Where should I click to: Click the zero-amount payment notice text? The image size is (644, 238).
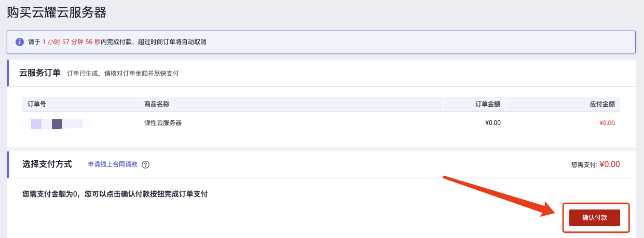115,194
